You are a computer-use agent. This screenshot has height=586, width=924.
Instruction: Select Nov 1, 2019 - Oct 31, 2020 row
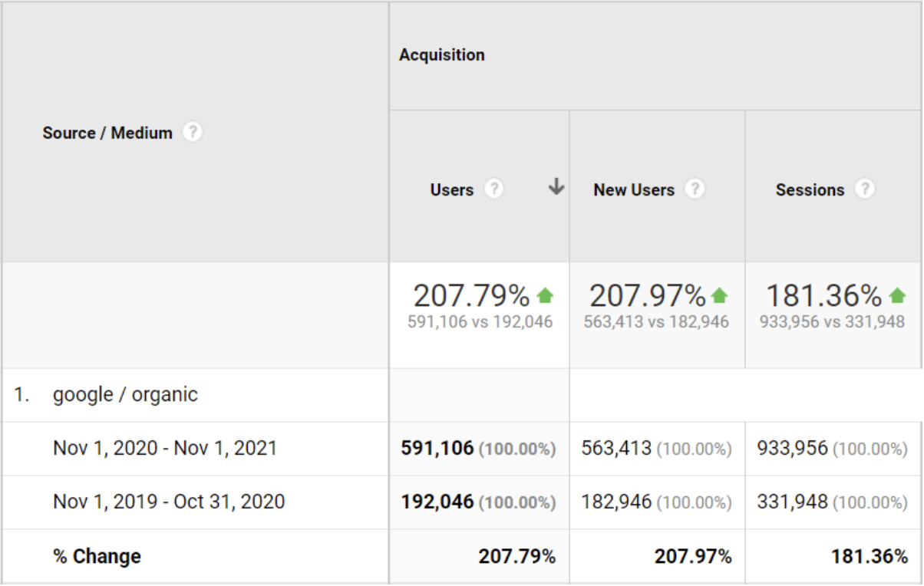coord(169,502)
